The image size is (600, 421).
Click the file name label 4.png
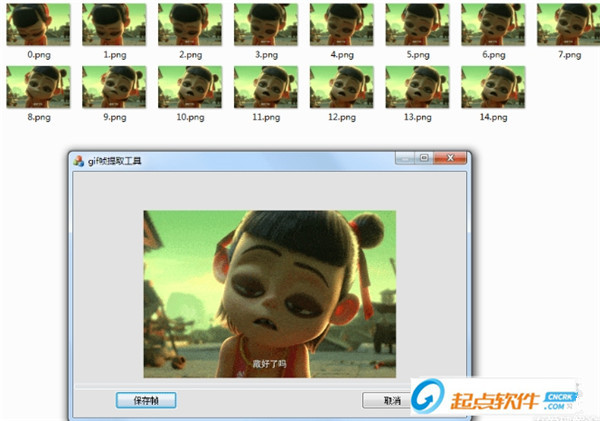pos(342,55)
